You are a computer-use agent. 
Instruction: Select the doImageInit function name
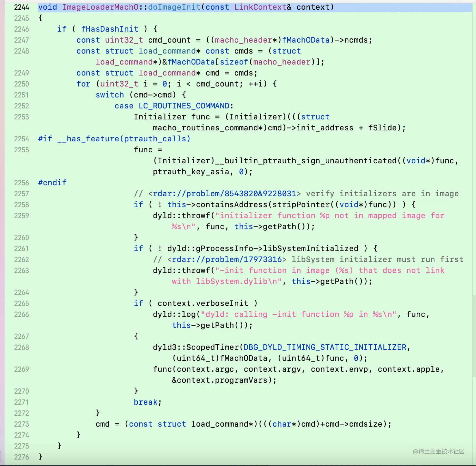tap(174, 7)
